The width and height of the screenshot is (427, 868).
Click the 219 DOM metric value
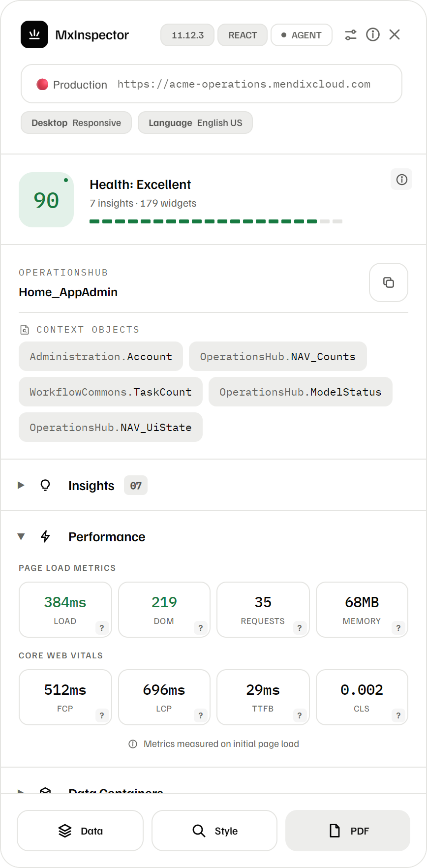pos(164,602)
